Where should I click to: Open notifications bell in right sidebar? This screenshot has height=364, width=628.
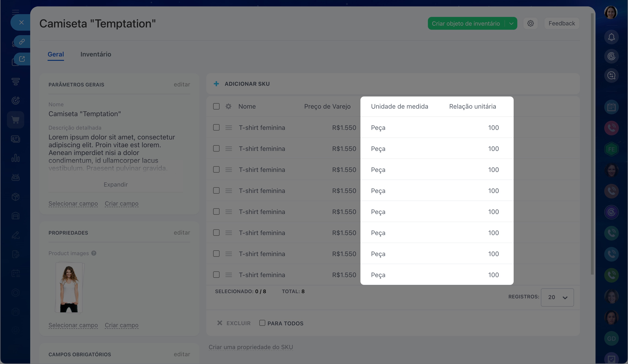coord(611,37)
